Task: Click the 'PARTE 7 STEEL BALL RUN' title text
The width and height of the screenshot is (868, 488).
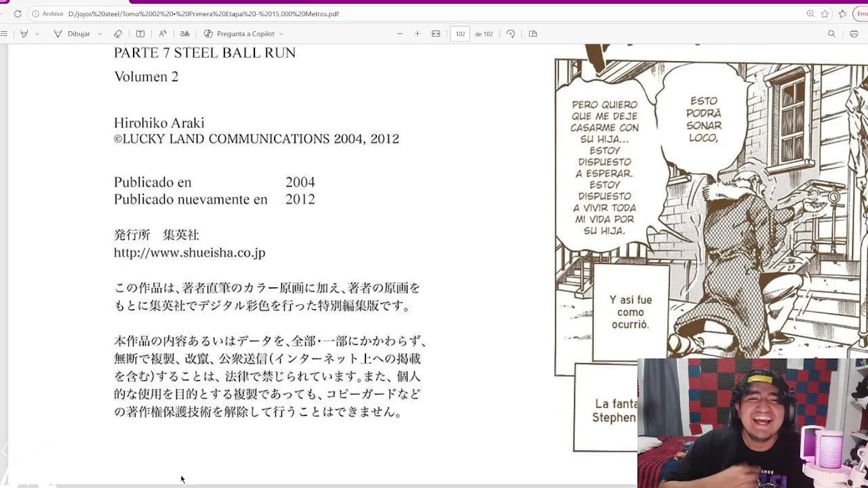Action: click(205, 53)
